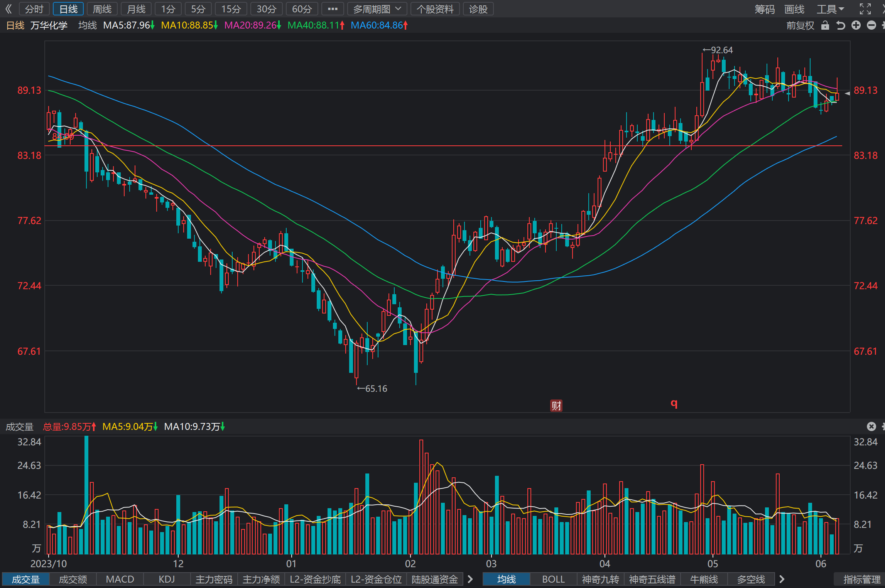Switch to the 60分 interval

302,9
